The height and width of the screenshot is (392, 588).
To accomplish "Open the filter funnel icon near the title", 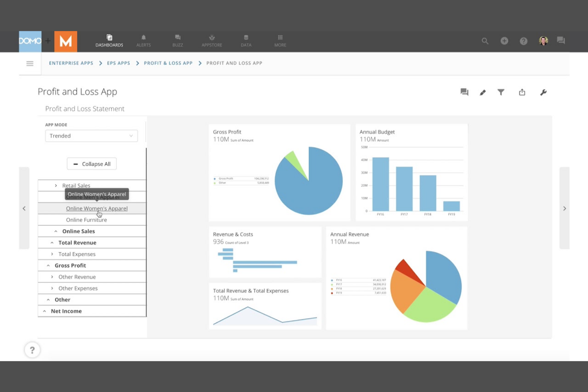I will (x=501, y=92).
